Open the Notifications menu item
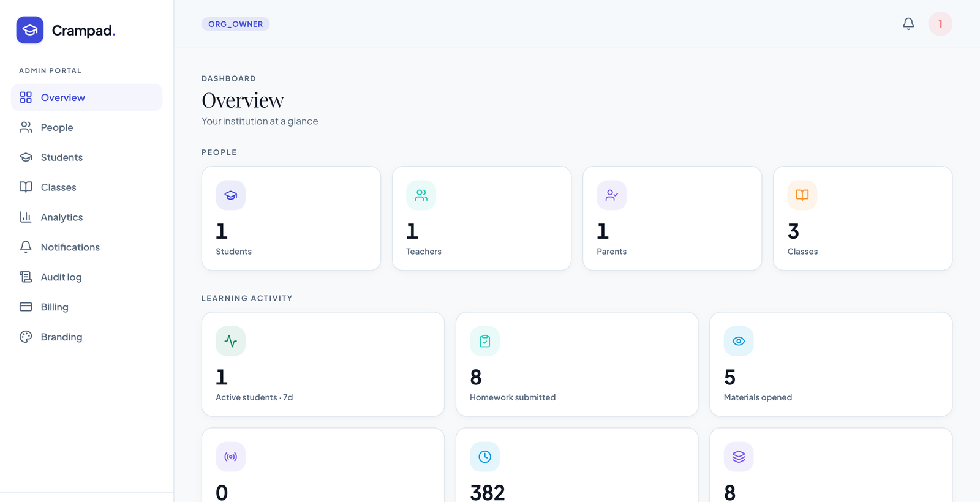Image resolution: width=980 pixels, height=502 pixels. tap(87, 247)
